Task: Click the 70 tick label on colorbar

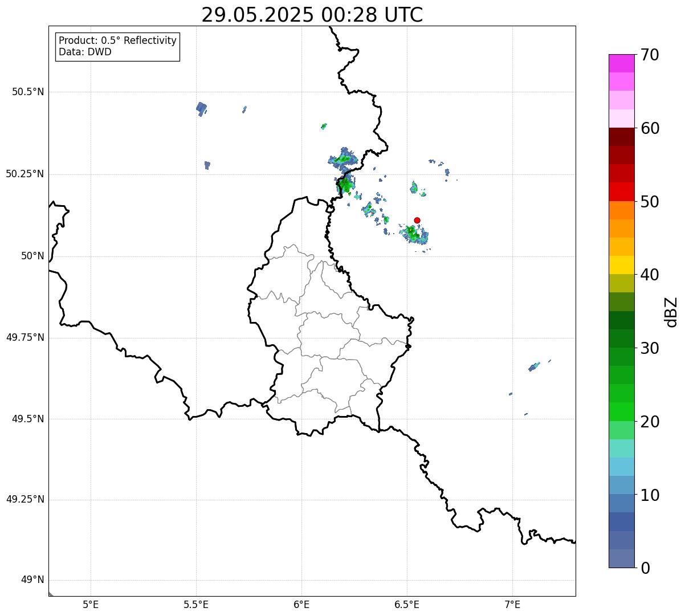Action: pyautogui.click(x=650, y=55)
